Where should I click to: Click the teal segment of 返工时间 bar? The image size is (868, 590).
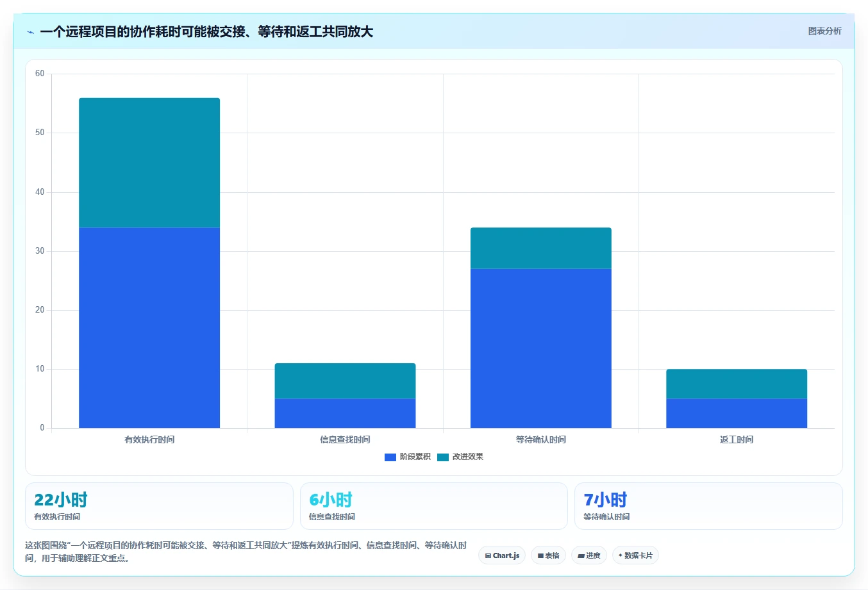click(737, 384)
